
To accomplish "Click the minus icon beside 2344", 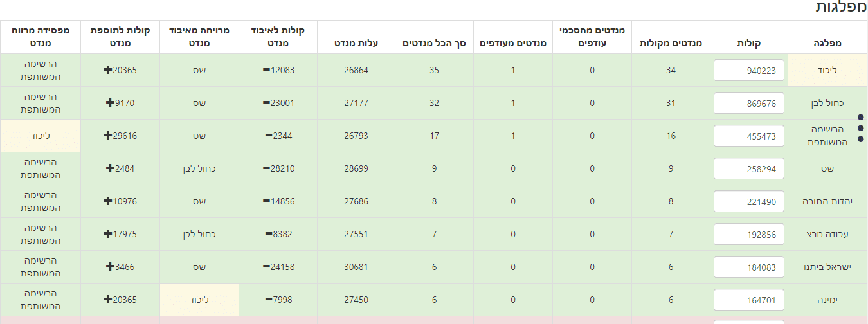I will (x=269, y=135).
